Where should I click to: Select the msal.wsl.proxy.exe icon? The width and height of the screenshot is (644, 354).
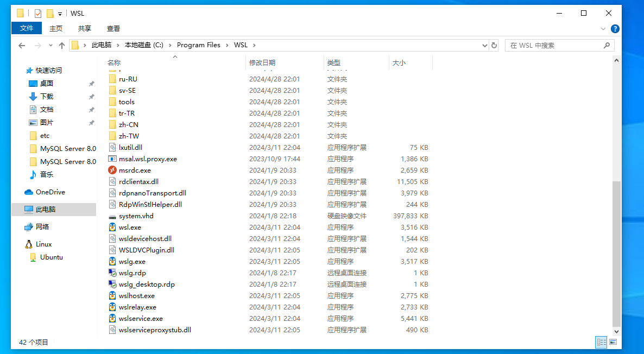(112, 159)
